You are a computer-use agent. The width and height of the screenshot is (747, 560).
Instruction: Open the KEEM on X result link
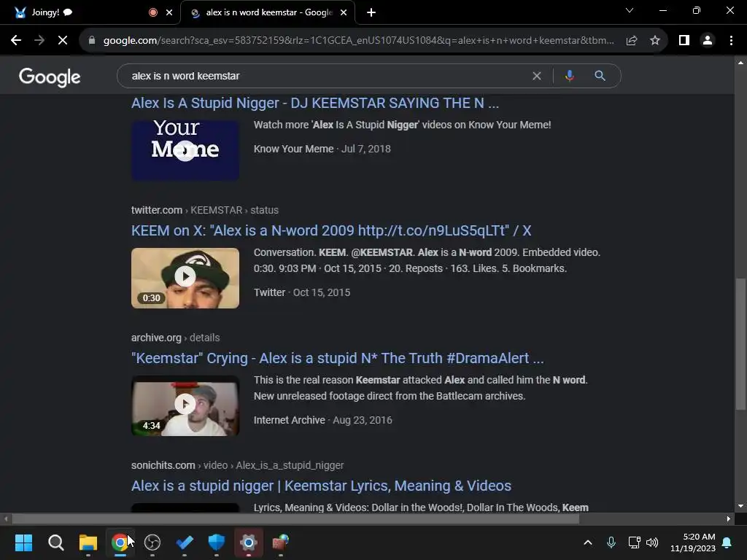coord(331,230)
